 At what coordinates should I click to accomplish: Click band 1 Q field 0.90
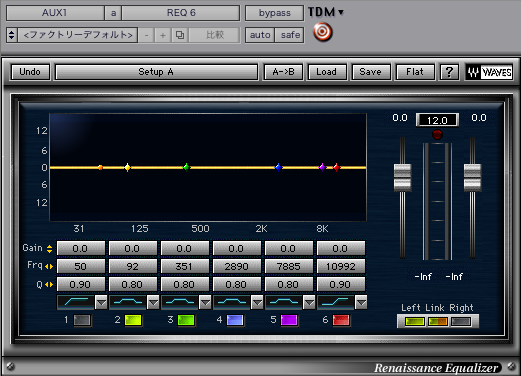click(80, 284)
